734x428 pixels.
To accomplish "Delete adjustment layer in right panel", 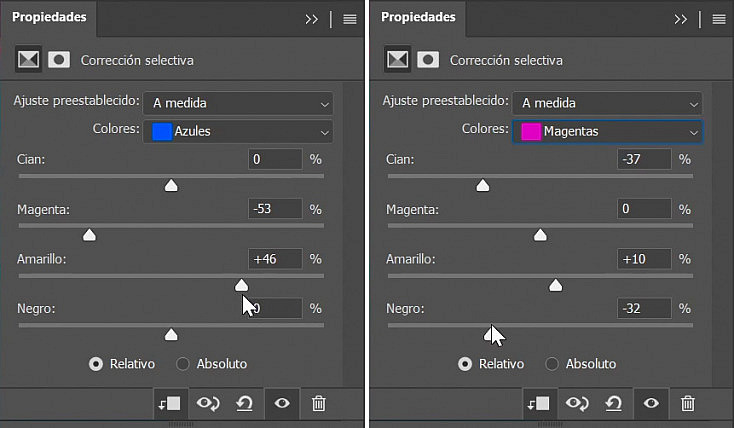I will (x=687, y=403).
